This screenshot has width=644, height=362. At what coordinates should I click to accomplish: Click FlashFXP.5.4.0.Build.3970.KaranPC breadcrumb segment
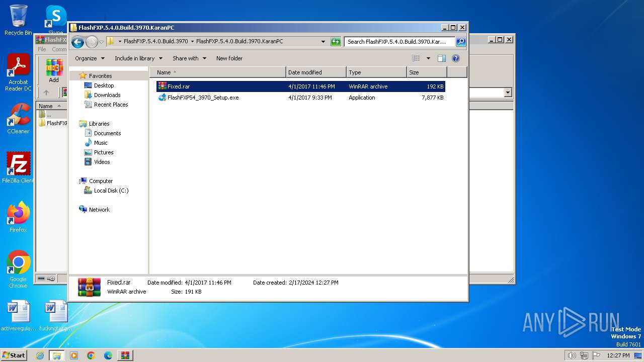click(x=239, y=42)
